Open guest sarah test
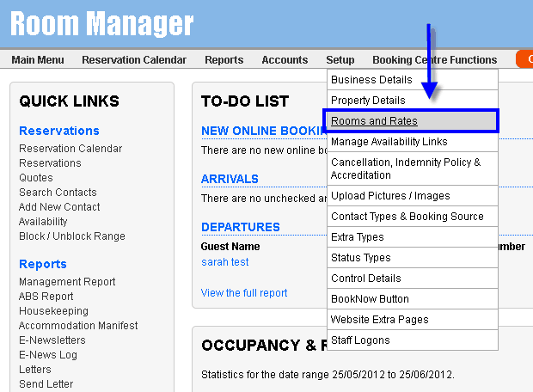Viewport: 533px width, 392px height. (x=225, y=262)
